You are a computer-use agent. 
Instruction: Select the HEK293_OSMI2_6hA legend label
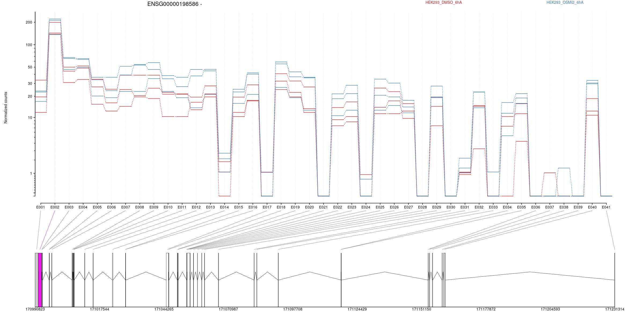565,3
